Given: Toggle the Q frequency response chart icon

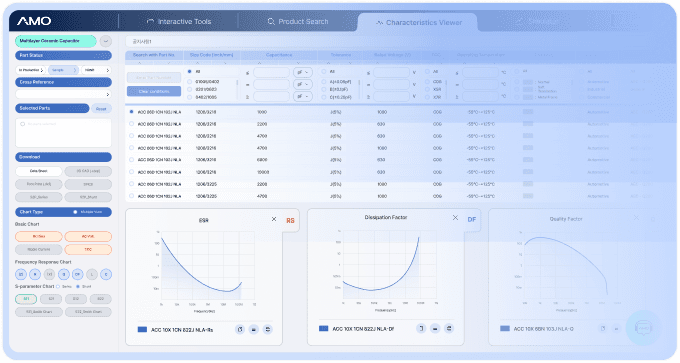Looking at the screenshot, I should 64,274.
